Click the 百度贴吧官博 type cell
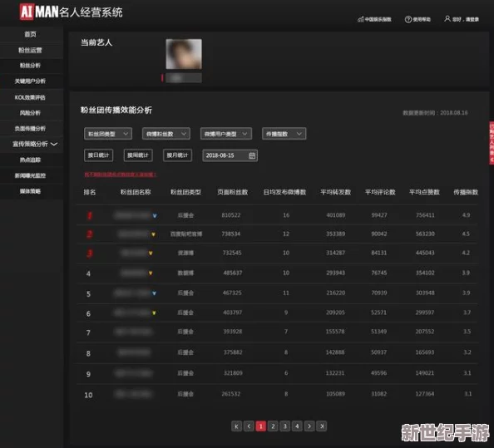Image resolution: width=494 pixels, height=448 pixels. coord(186,234)
